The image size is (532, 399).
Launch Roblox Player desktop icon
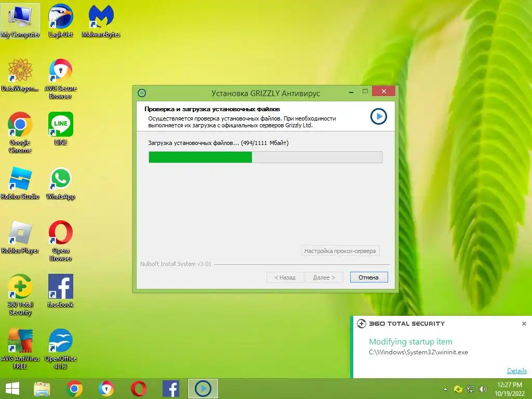tap(20, 237)
